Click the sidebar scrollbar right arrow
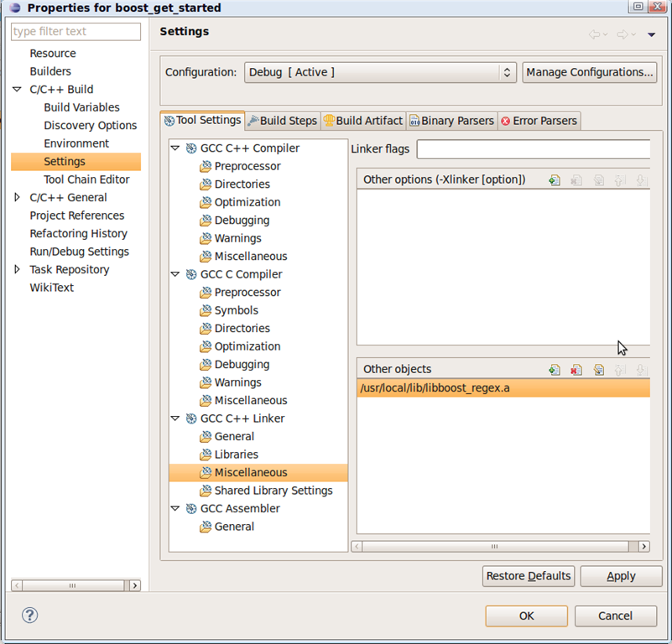The image size is (672, 644). point(135,585)
